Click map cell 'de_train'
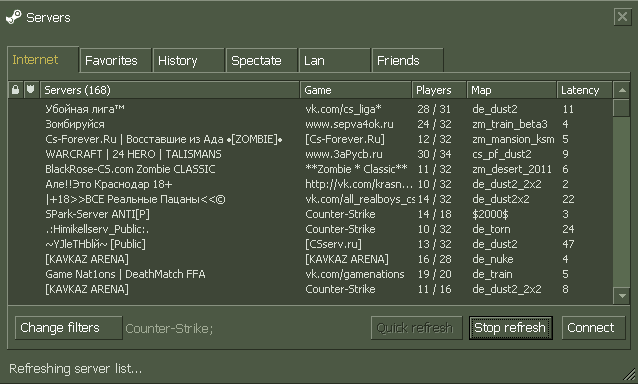The height and width of the screenshot is (384, 638). point(492,275)
